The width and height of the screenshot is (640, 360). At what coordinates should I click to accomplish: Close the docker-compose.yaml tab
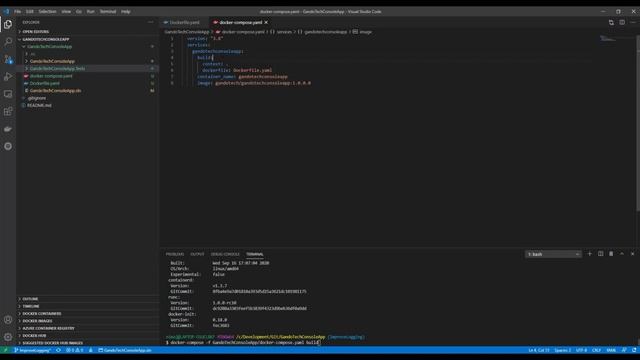(266, 22)
